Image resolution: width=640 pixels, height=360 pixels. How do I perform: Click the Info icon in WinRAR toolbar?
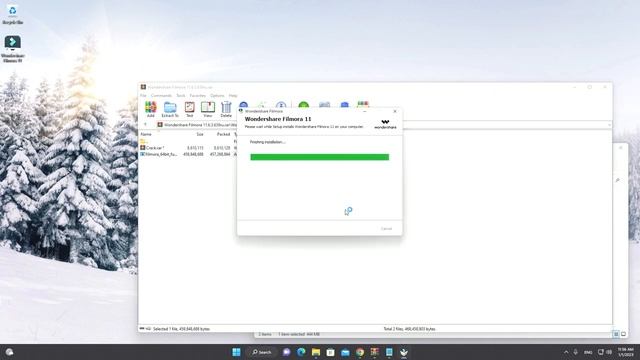coord(281,105)
